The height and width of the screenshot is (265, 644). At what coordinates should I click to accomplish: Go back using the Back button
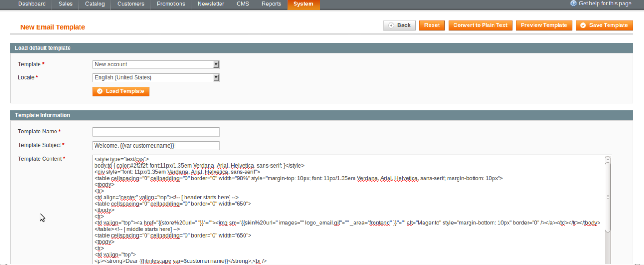click(399, 25)
